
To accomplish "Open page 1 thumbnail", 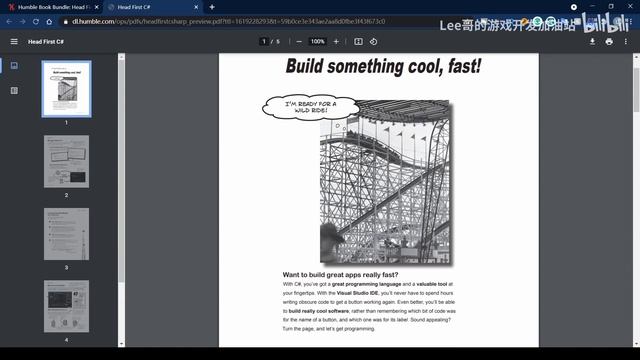I will 67,89.
